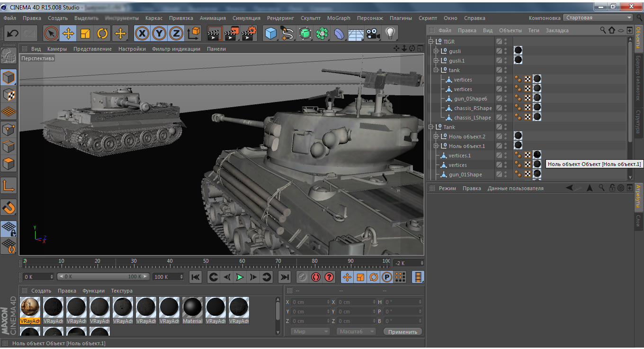The height and width of the screenshot is (349, 644).
Task: Toggle the Y axis lock
Action: click(160, 34)
